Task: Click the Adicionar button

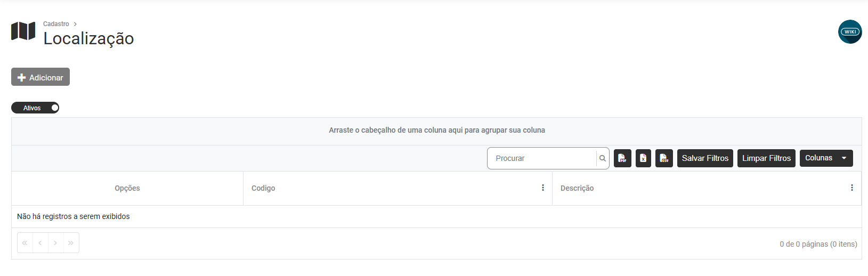Action: (x=40, y=77)
